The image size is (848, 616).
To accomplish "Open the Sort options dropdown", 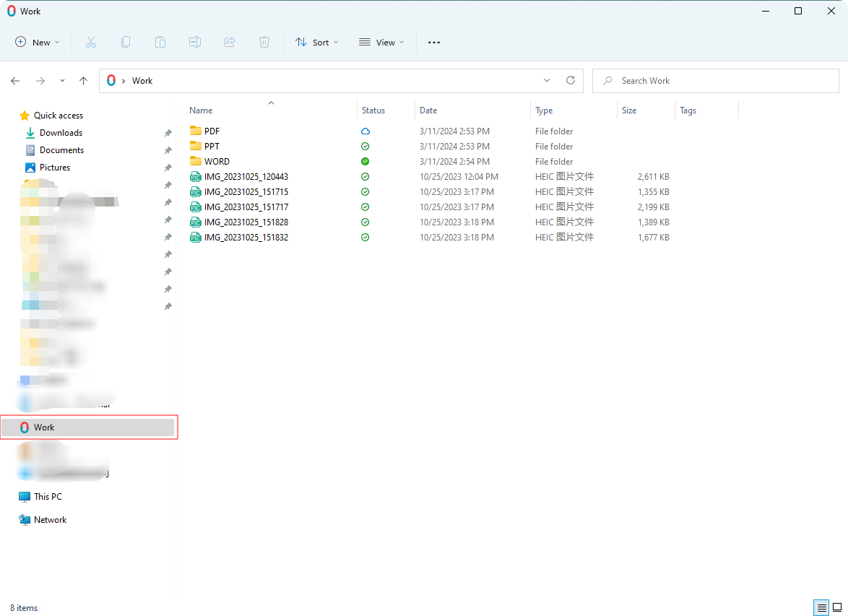I will pos(316,42).
